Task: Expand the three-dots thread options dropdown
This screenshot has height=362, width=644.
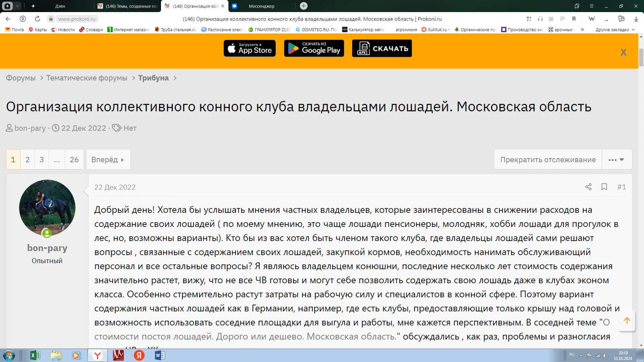Action: [x=616, y=160]
